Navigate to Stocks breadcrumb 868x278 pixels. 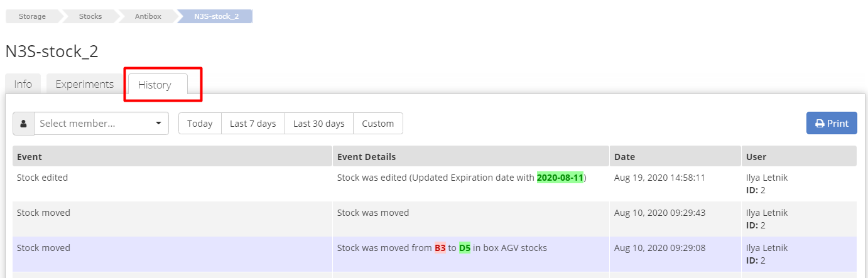point(90,16)
